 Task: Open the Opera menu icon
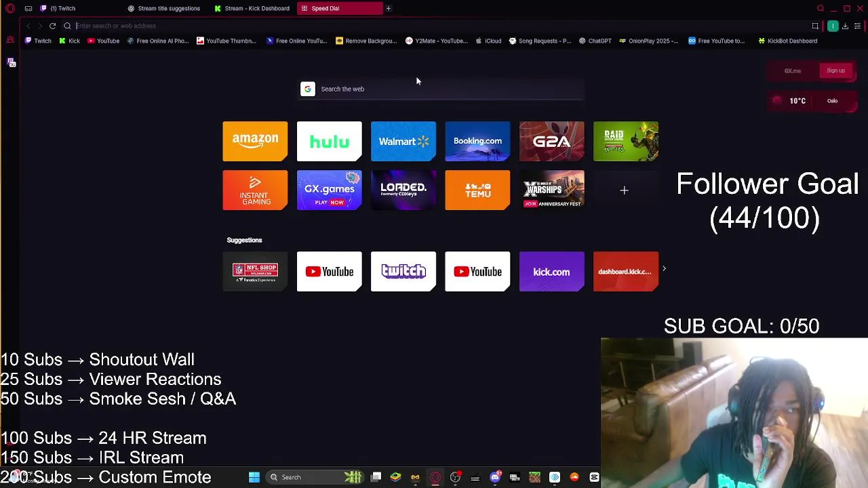point(10,8)
